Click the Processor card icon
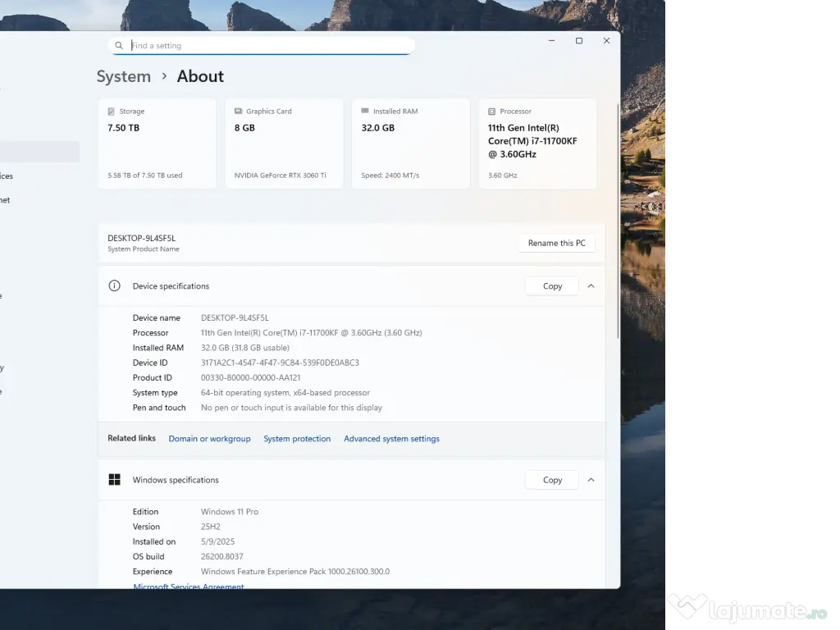The image size is (840, 630). tap(491, 112)
